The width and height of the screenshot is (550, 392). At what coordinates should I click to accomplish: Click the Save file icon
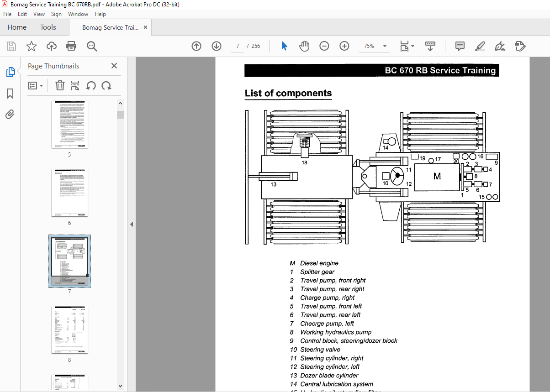(x=11, y=46)
